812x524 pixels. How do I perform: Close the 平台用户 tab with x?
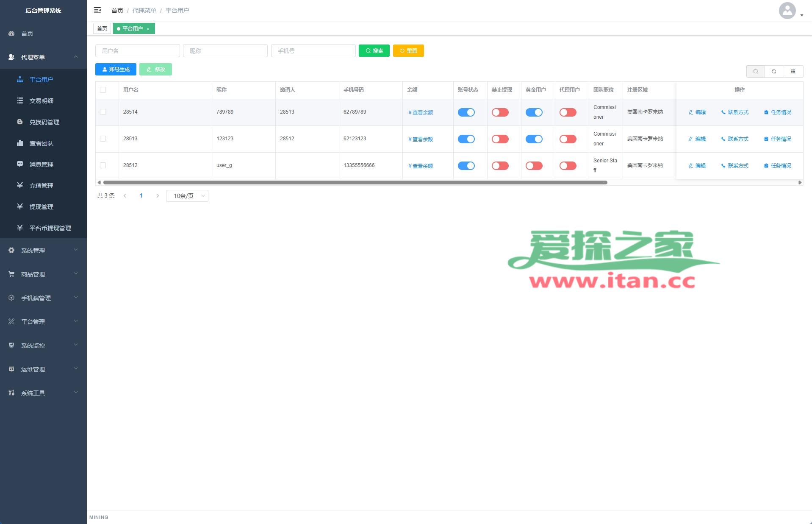point(148,29)
